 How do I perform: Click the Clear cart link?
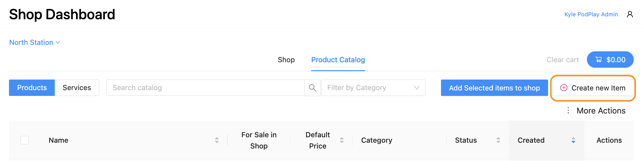tap(563, 60)
